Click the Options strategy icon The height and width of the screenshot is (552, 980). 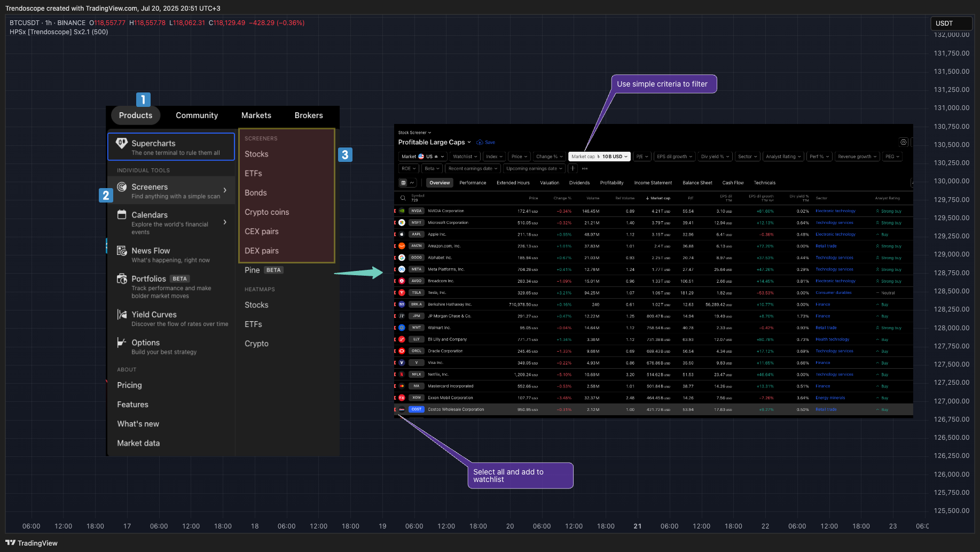[122, 343]
